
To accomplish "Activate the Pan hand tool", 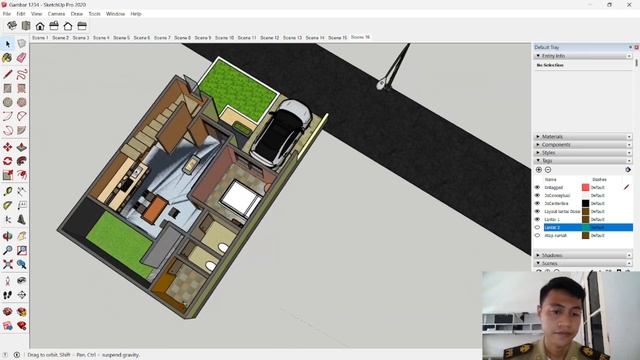I will click(22, 236).
